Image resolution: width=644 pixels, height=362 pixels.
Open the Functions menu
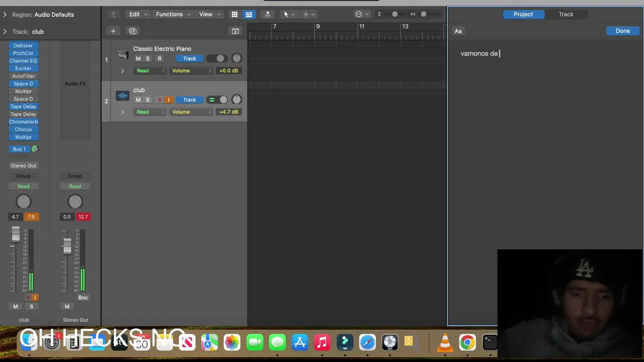point(173,14)
